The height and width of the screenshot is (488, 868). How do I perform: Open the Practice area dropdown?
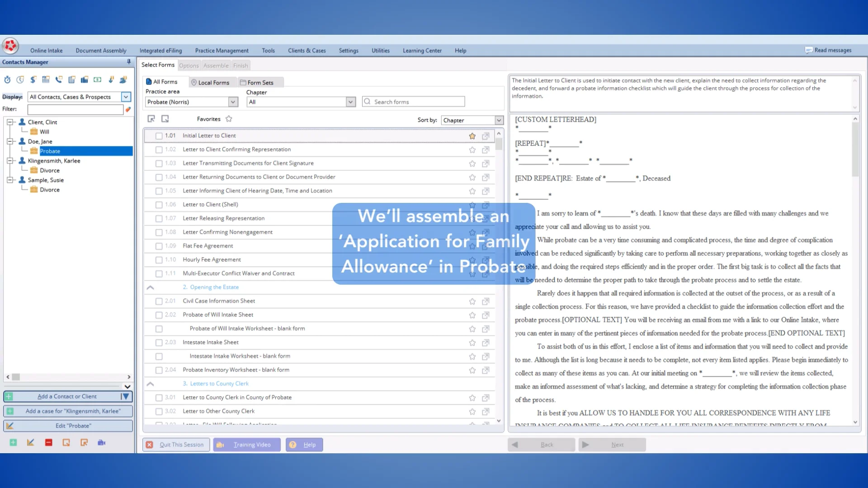232,102
